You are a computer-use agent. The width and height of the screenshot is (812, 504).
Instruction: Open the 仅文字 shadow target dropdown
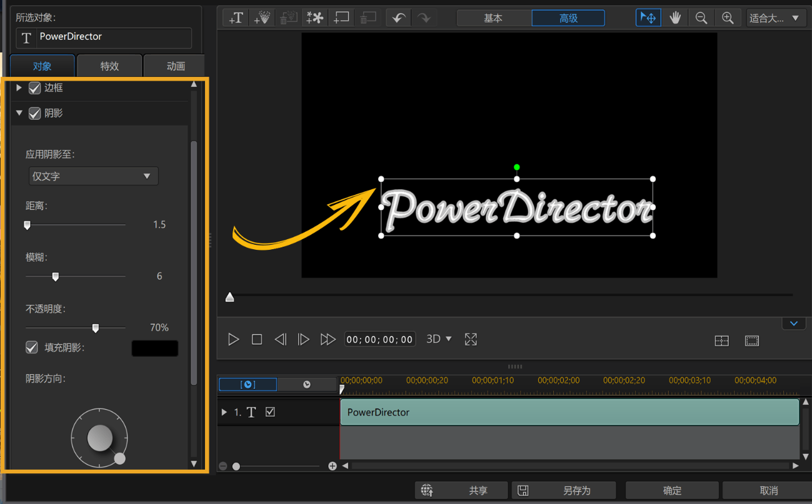[x=93, y=176]
